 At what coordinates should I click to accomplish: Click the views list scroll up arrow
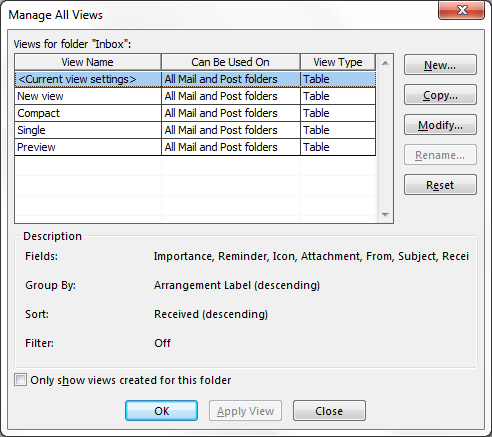point(385,63)
